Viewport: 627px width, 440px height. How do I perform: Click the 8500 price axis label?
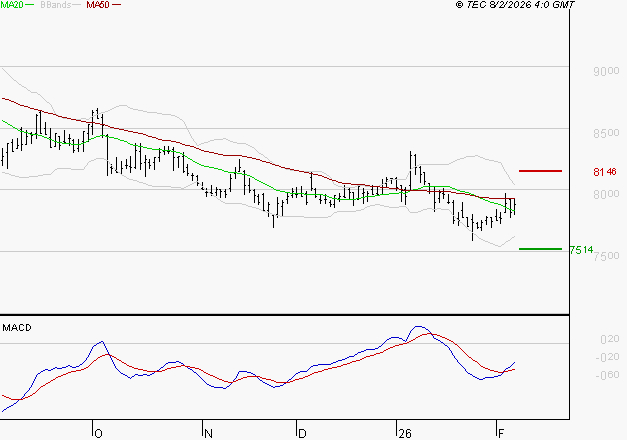[x=606, y=133]
